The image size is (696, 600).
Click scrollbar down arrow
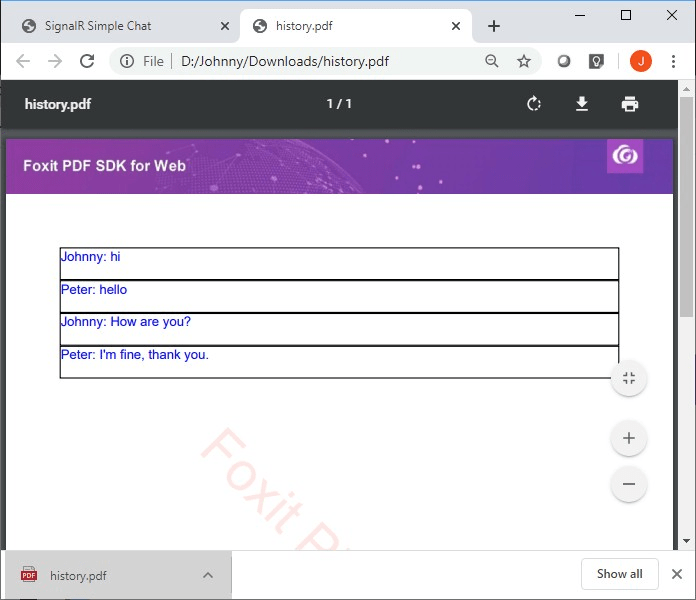[x=687, y=541]
